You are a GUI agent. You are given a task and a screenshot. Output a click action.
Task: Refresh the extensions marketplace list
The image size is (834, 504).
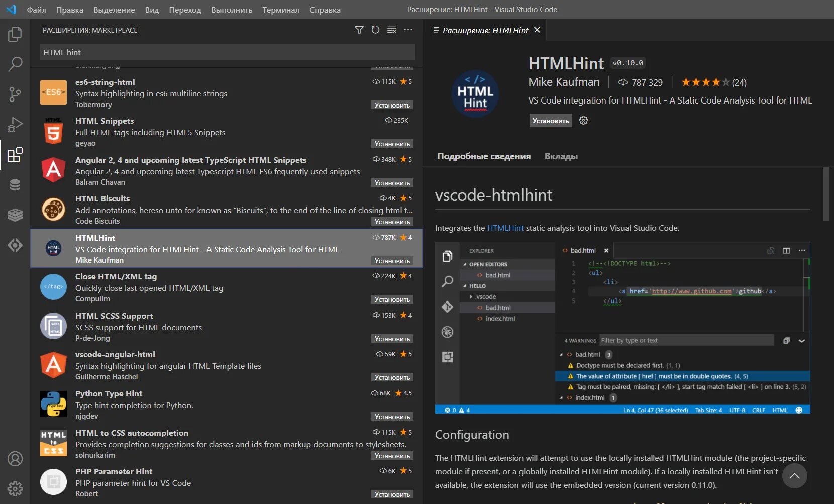tap(375, 30)
